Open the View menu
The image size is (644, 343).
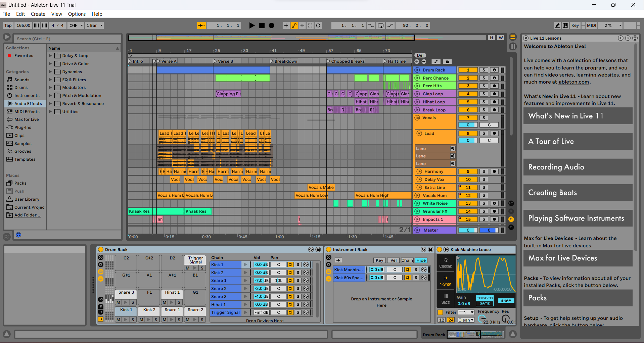57,14
